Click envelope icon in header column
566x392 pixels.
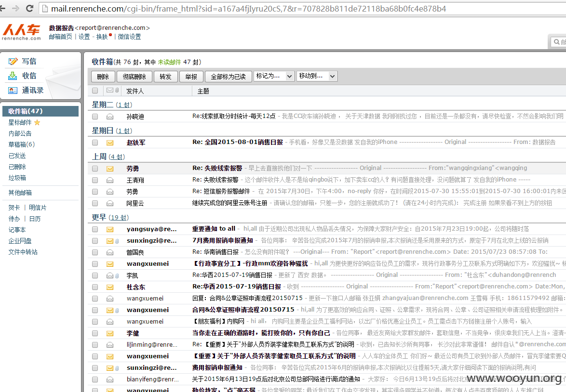110,90
